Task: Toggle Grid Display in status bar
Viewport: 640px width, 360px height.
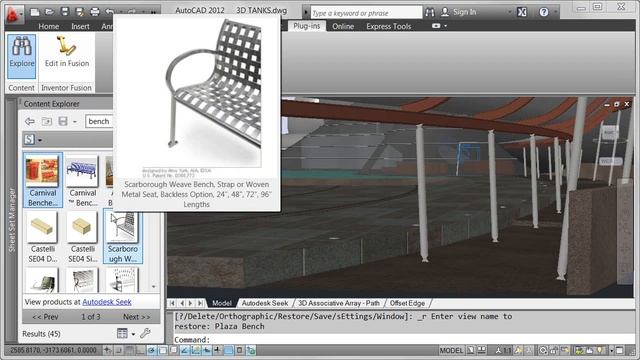Action: (x=129, y=350)
